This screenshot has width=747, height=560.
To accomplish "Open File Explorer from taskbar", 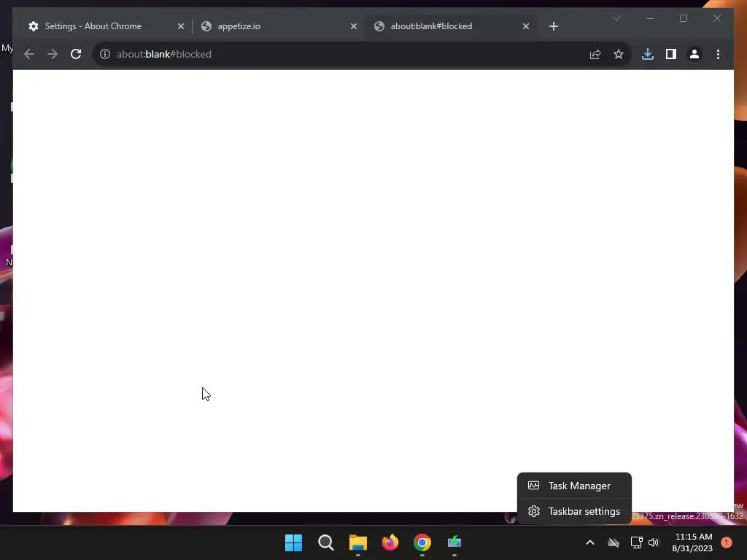I will point(357,542).
